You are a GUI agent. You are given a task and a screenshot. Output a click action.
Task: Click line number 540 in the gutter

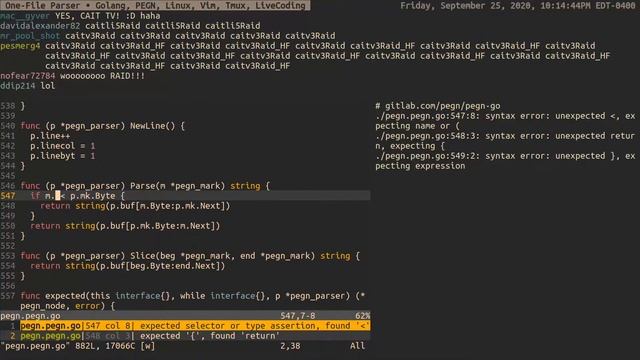pos(8,126)
